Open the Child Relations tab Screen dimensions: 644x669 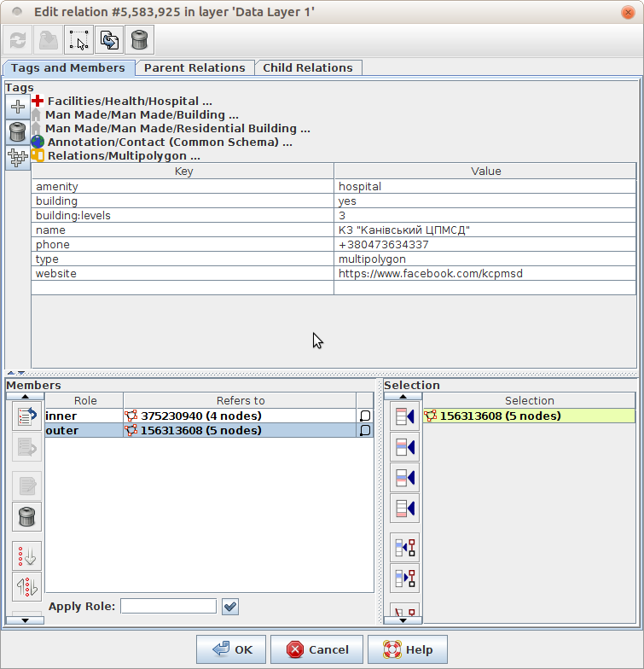[x=307, y=67]
